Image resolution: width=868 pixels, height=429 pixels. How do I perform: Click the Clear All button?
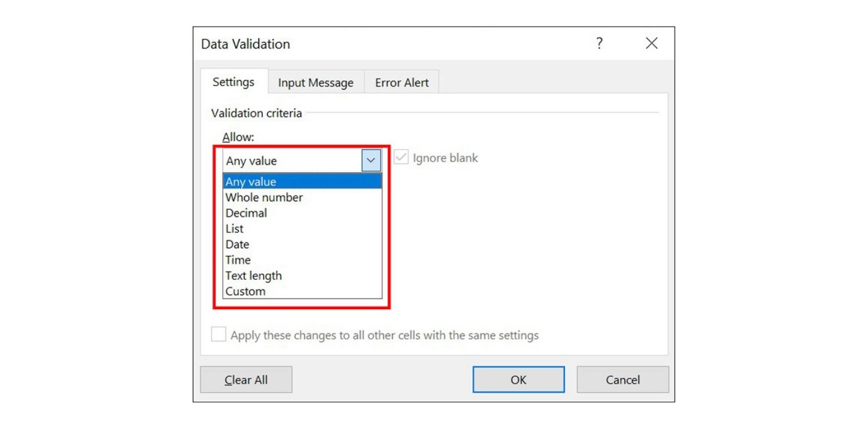click(x=246, y=379)
